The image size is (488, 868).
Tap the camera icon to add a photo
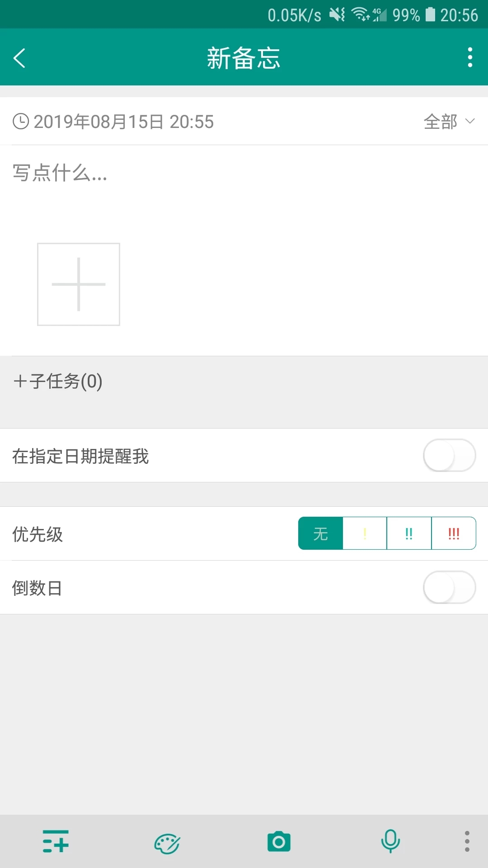click(x=278, y=842)
